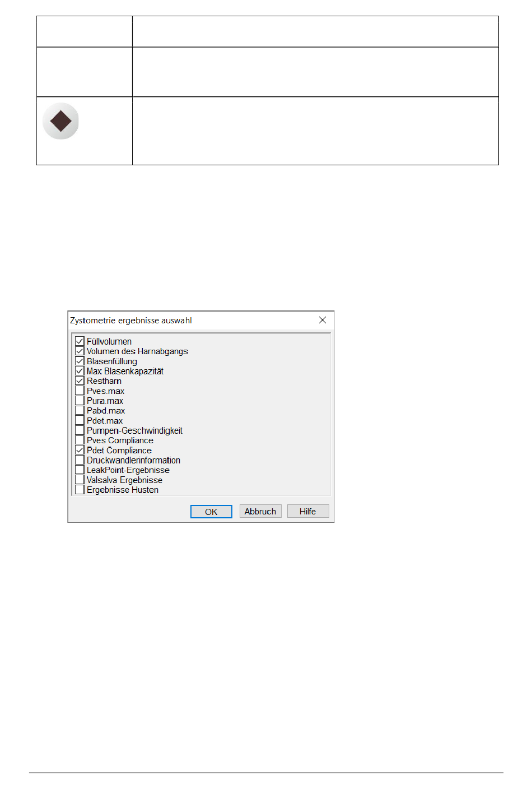532x789 pixels.
Task: Enable the Pves.max checkbox
Action: pos(80,391)
